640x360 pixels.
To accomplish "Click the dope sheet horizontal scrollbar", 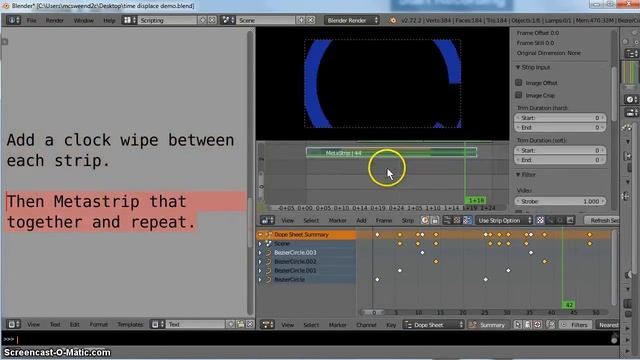I will pos(484,312).
